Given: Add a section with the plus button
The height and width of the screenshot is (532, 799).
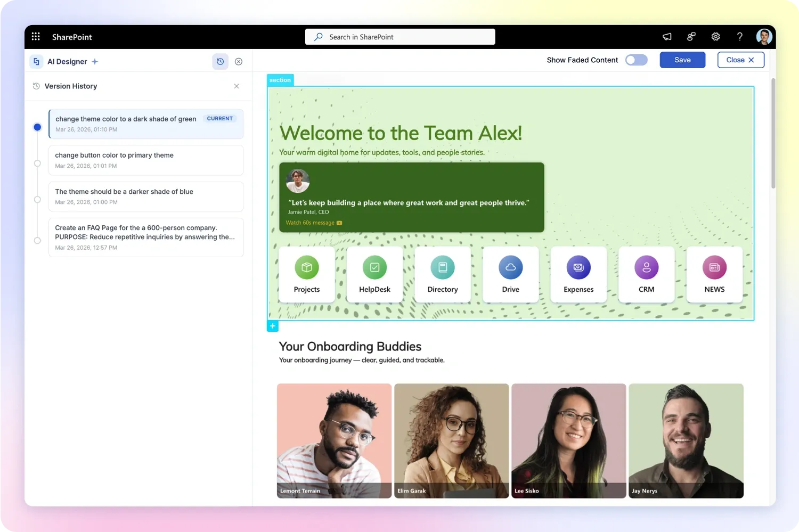Looking at the screenshot, I should click(x=273, y=326).
